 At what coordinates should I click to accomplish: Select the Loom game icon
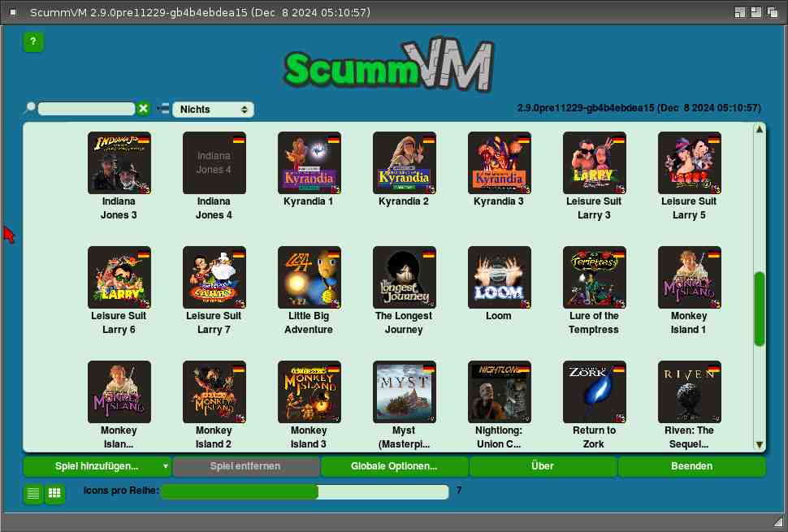[x=500, y=278]
